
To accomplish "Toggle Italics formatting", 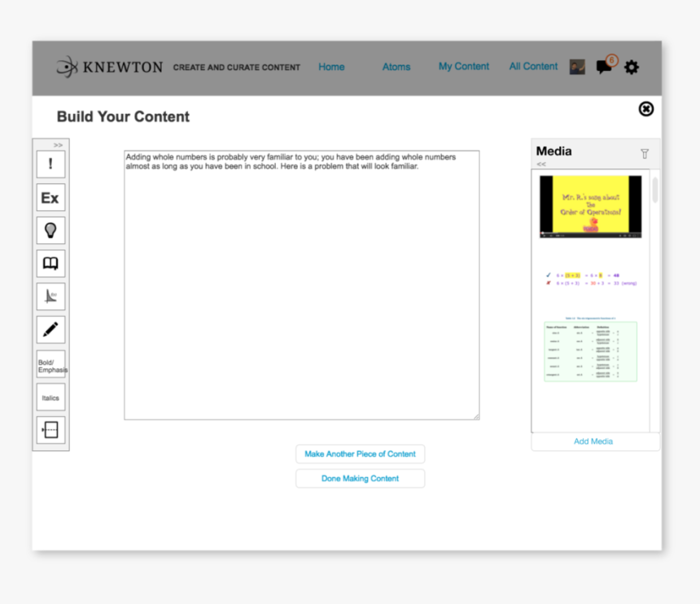I will click(x=50, y=396).
